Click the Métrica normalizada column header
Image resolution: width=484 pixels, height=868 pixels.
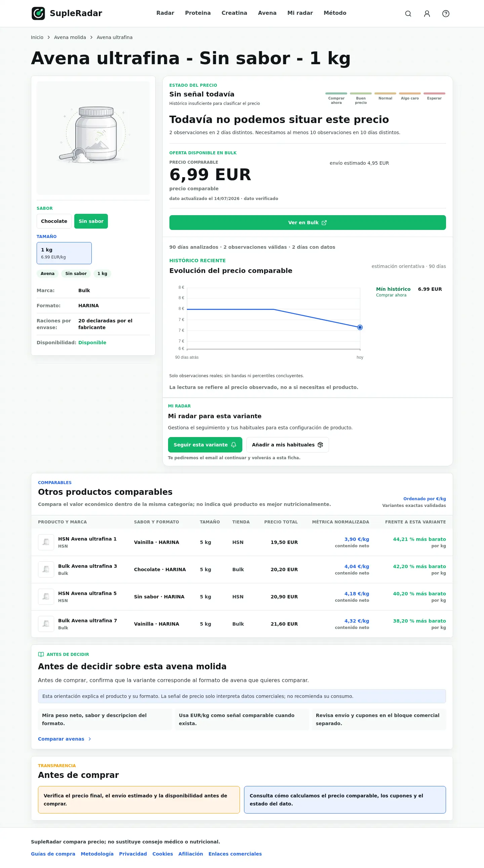(340, 522)
